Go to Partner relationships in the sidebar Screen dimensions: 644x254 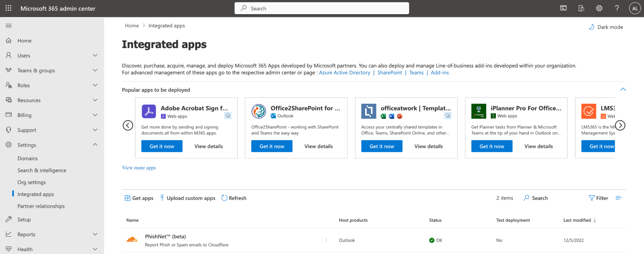41,206
